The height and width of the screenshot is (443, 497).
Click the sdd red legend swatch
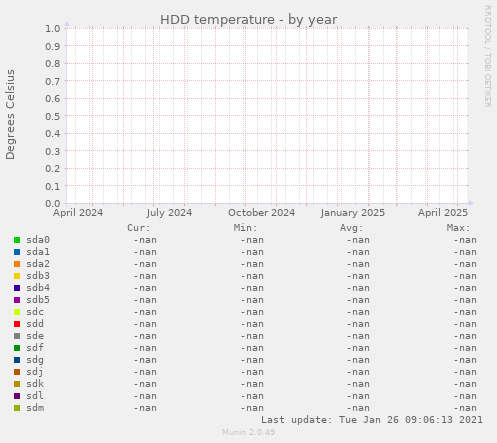coord(17,324)
